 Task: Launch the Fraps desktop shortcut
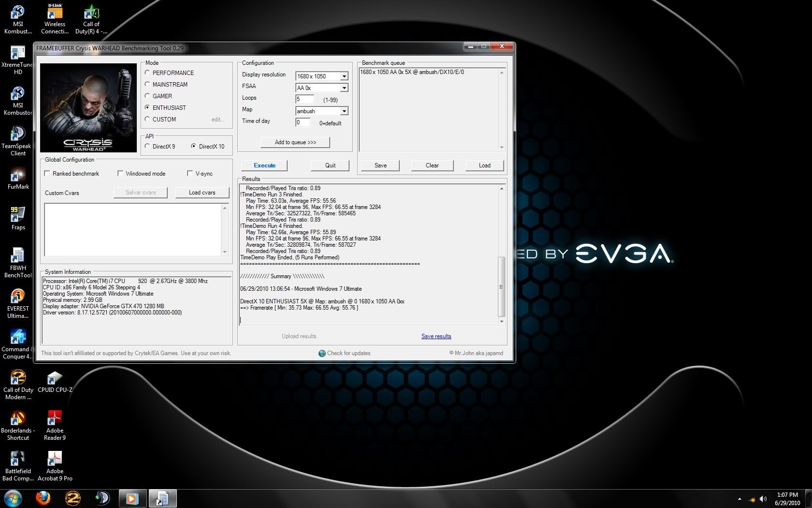click(18, 219)
